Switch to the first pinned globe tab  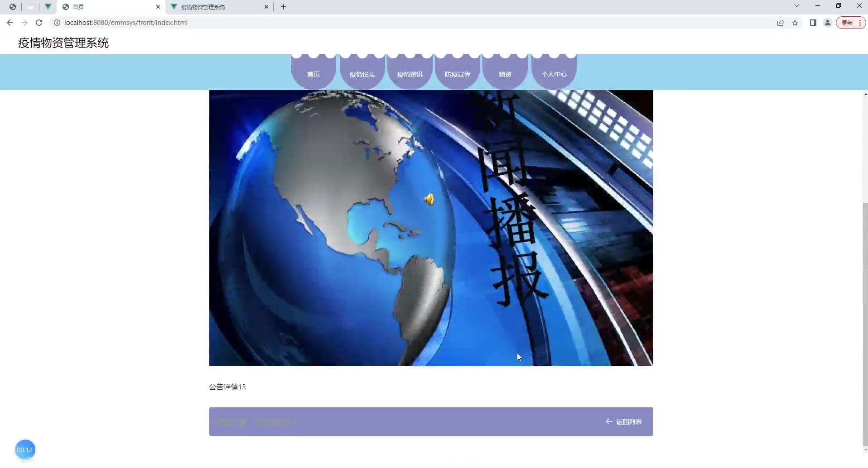(x=13, y=7)
